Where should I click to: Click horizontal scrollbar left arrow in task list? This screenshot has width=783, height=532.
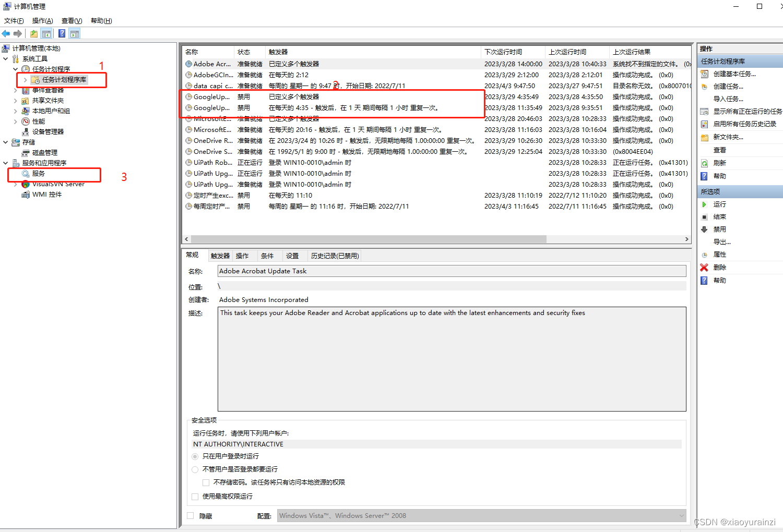pyautogui.click(x=187, y=239)
